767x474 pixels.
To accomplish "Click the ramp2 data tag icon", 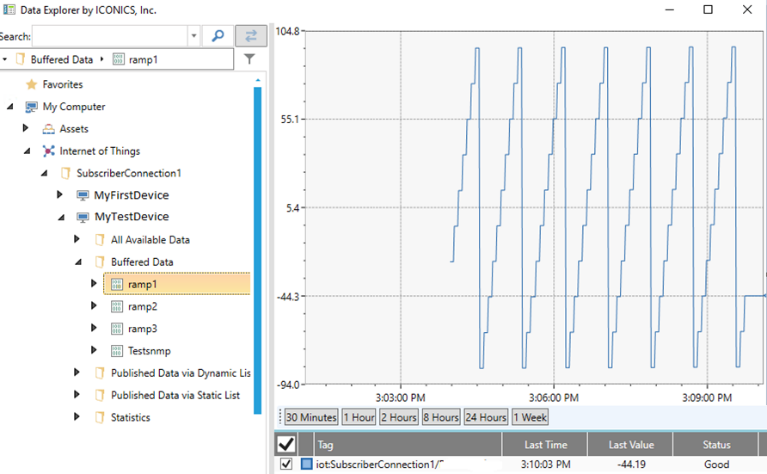I will (117, 307).
